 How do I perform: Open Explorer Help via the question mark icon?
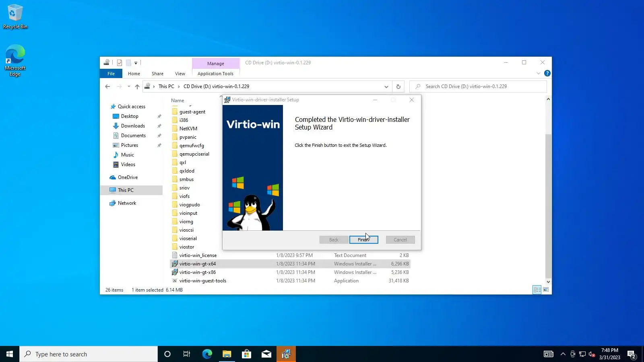pyautogui.click(x=547, y=73)
